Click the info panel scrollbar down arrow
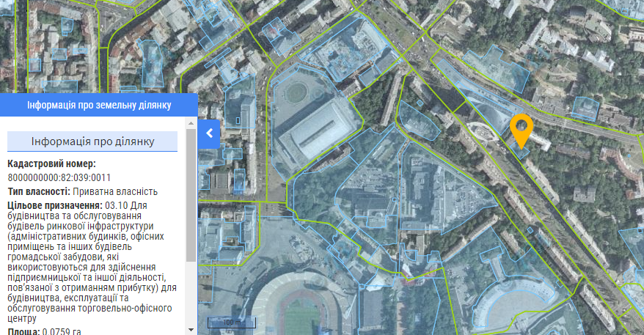Image resolution: width=644 pixels, height=335 pixels. [x=191, y=329]
